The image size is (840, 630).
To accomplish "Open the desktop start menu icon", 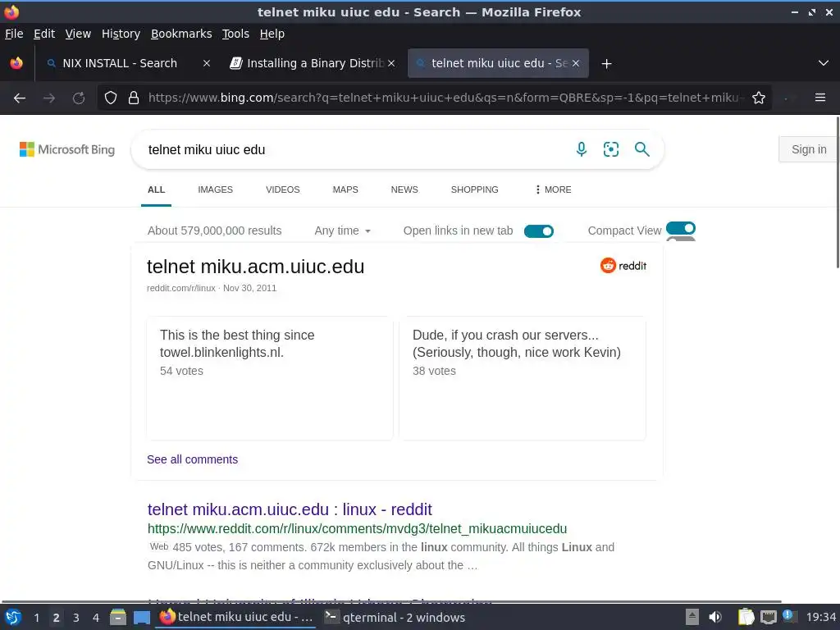I will (x=13, y=618).
